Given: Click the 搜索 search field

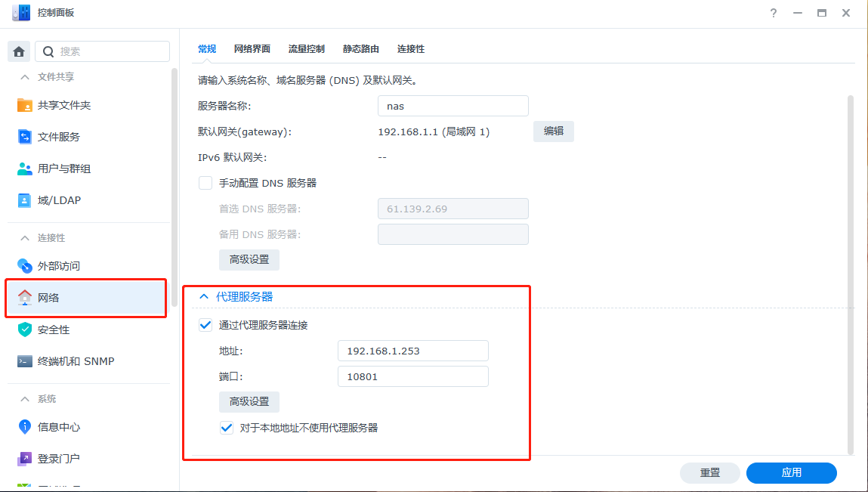Looking at the screenshot, I should [x=103, y=51].
